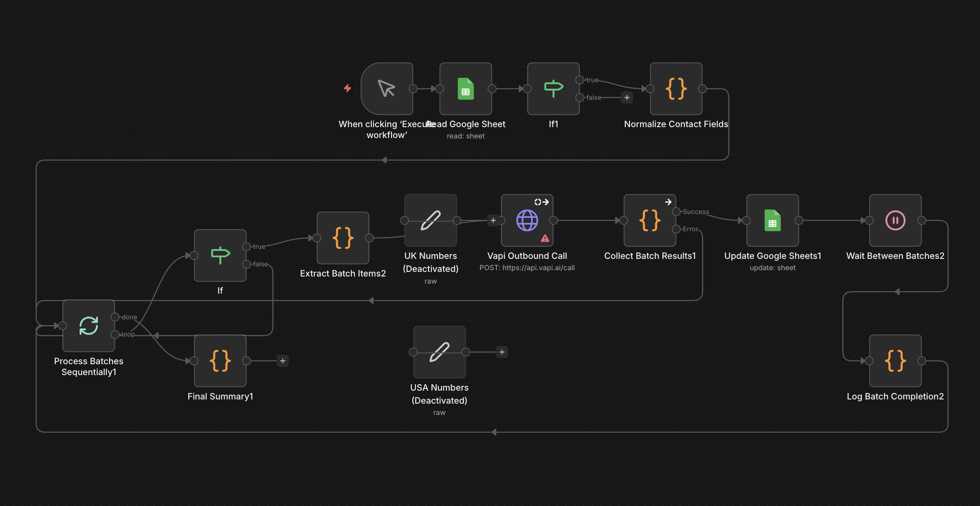Select UK Numbers (Deactivated) edit node
The width and height of the screenshot is (980, 506).
(430, 220)
